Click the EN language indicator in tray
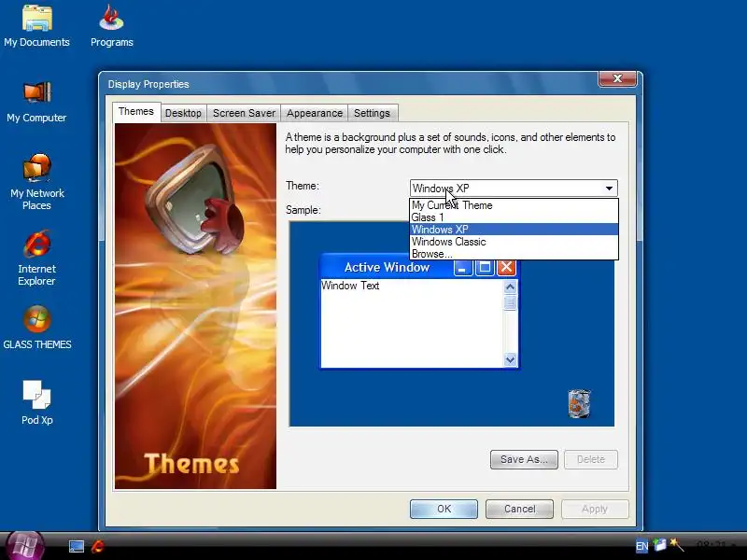 tap(641, 546)
